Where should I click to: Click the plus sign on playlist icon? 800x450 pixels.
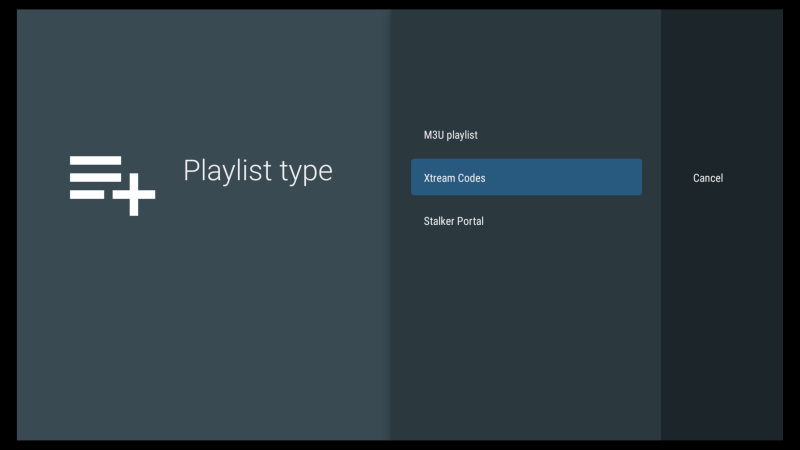pyautogui.click(x=134, y=195)
